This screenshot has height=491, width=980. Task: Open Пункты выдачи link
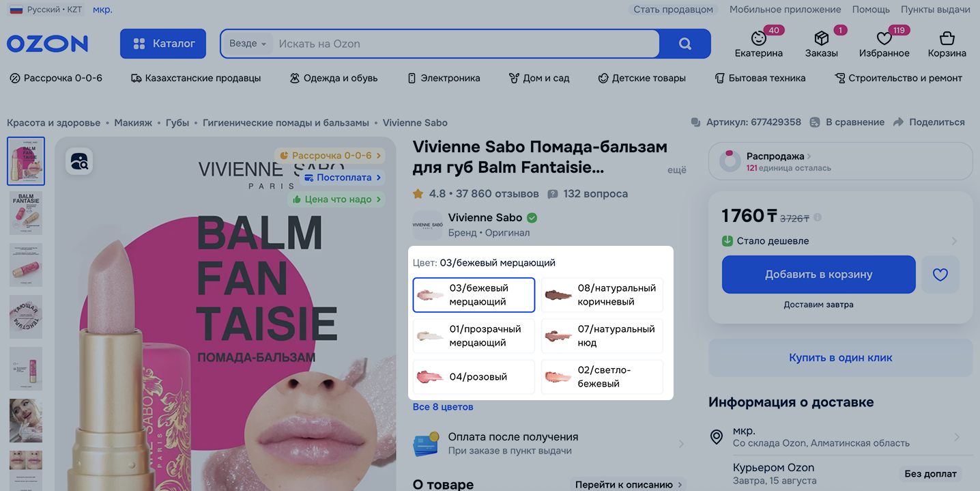pos(936,10)
